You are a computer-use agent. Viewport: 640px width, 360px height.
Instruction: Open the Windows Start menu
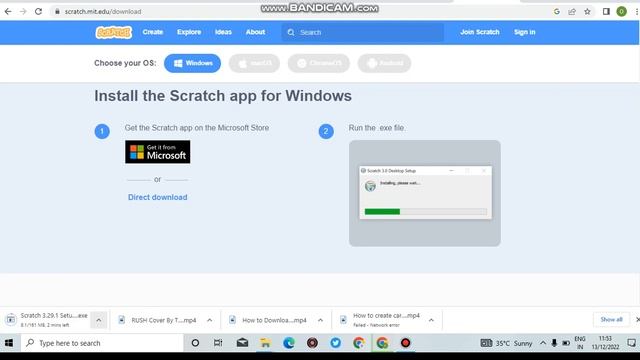[x=9, y=343]
